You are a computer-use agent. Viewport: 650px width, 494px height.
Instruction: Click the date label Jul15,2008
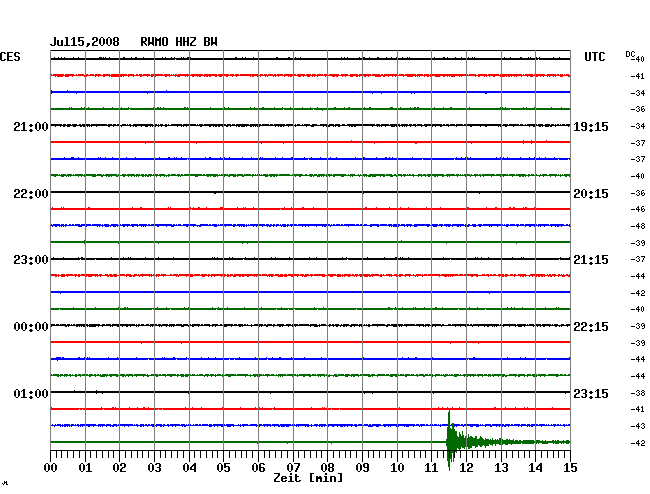[85, 42]
